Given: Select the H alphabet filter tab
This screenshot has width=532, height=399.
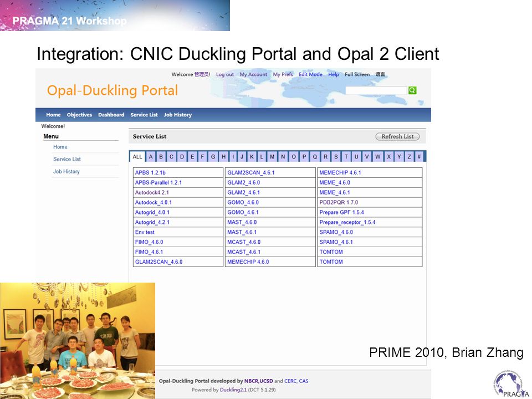Looking at the screenshot, I should (223, 156).
